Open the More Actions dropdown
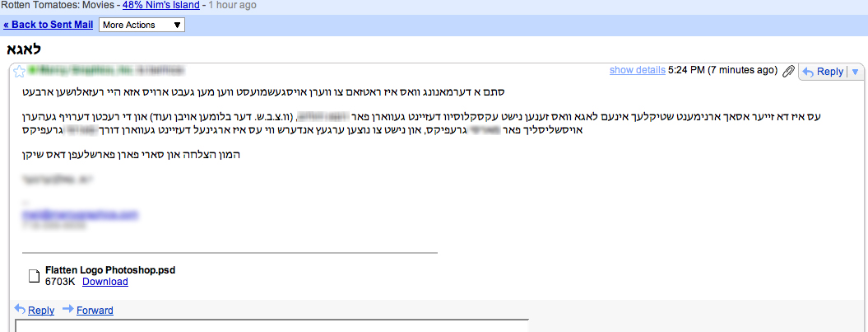868x332 pixels. click(x=142, y=25)
